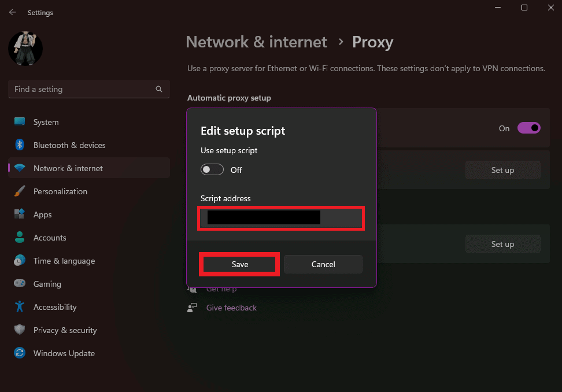
Task: Open Bluetooth & devices settings
Action: 19,145
